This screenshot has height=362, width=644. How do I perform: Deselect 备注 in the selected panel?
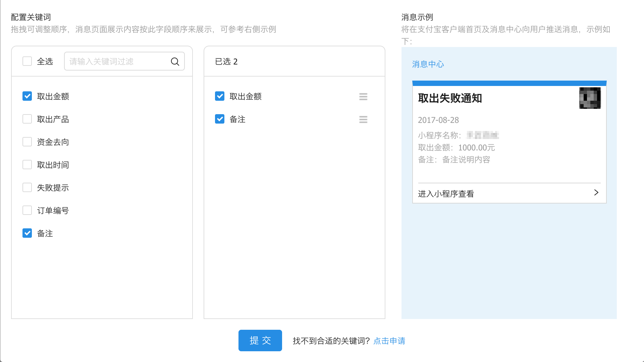(x=220, y=119)
